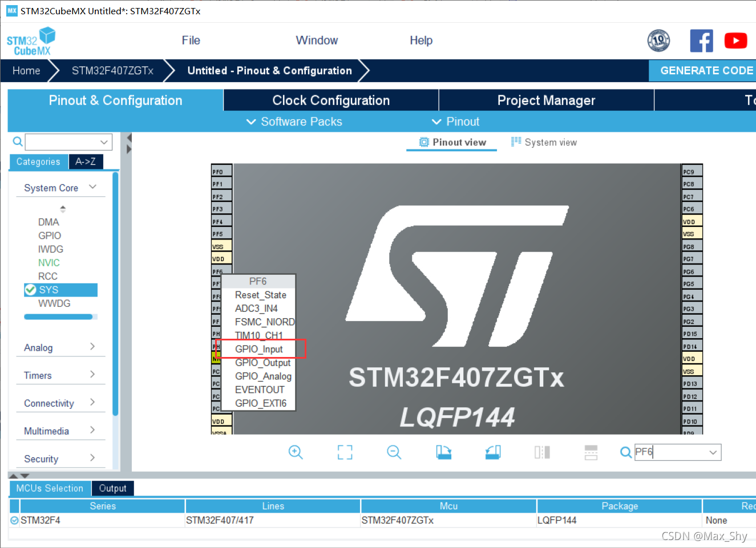This screenshot has height=548, width=756.
Task: Click pin PC9 on the chip
Action: point(692,172)
